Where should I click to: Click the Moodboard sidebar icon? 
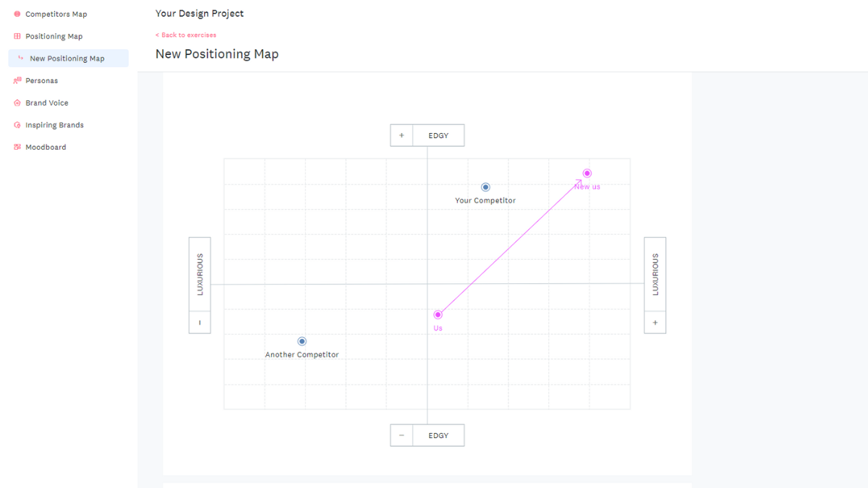pos(17,147)
